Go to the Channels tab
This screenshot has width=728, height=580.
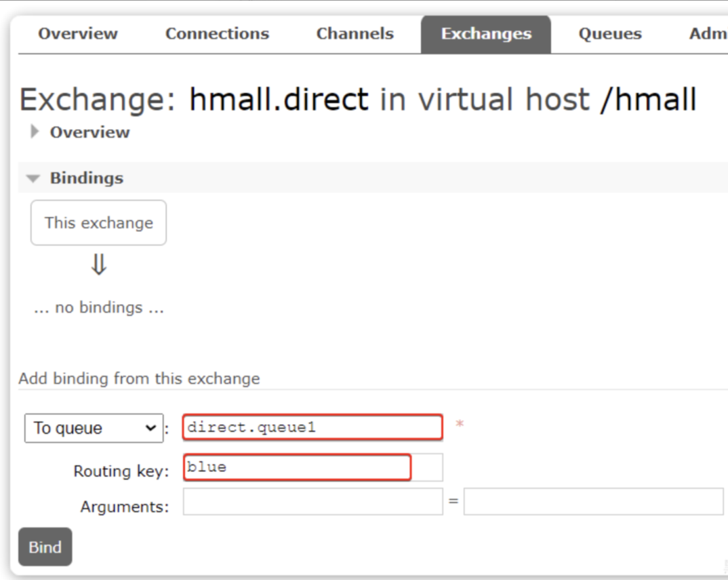click(x=355, y=34)
